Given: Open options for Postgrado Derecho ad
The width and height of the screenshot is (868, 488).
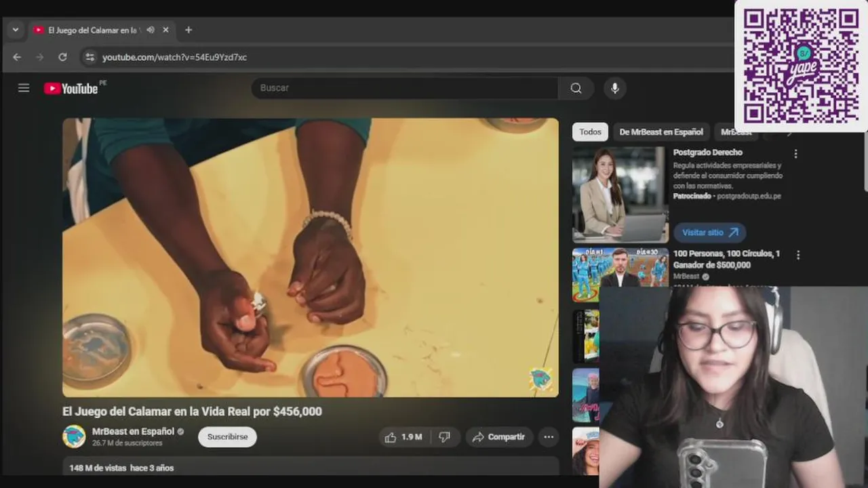Looking at the screenshot, I should pos(795,154).
